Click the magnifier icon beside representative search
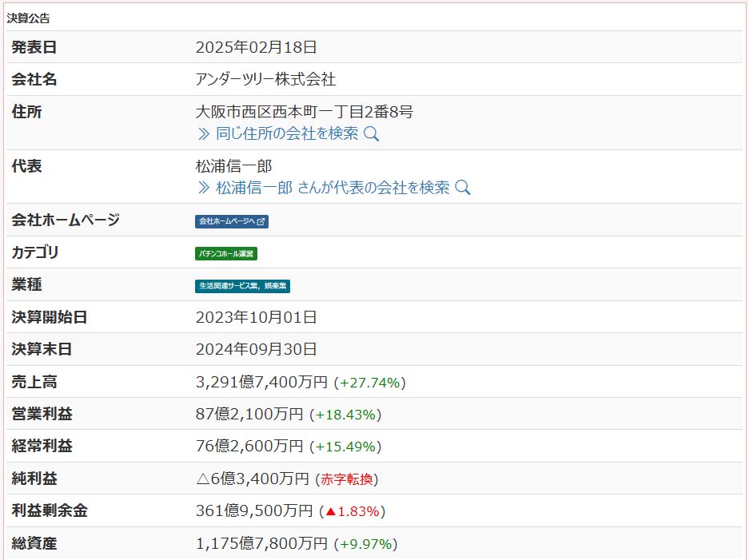 (462, 188)
